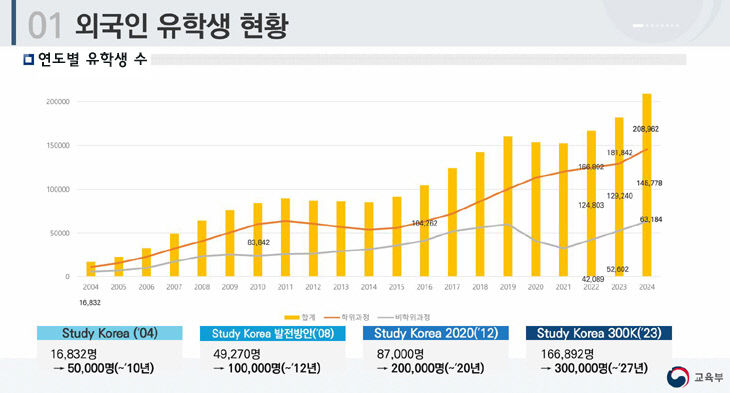
Task: Click the 2019 x-axis year label
Action: click(x=507, y=287)
